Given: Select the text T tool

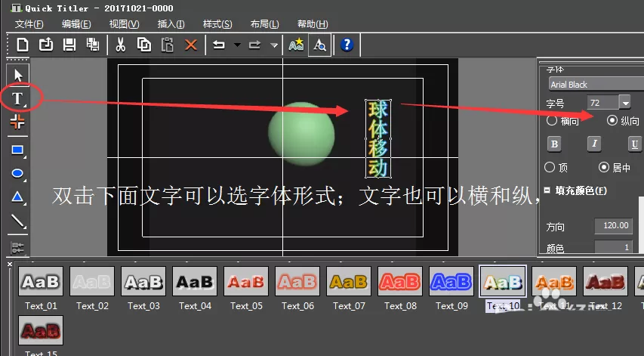Looking at the screenshot, I should tap(17, 99).
